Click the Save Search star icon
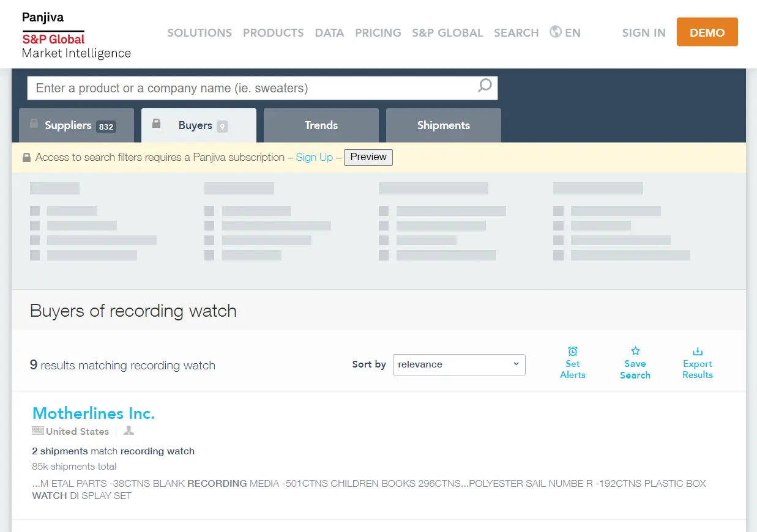Viewport: 757px width, 532px height. [x=635, y=350]
